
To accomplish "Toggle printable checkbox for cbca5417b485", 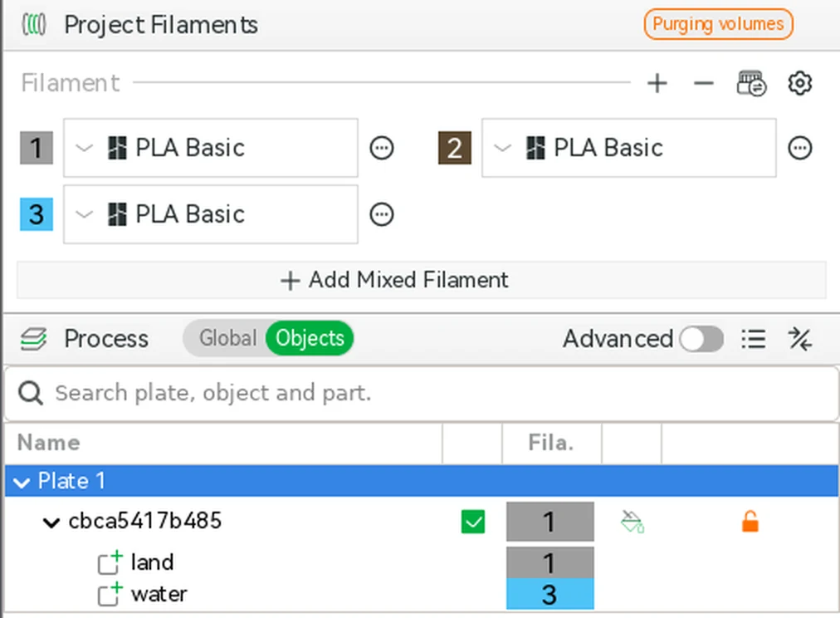I will [473, 522].
